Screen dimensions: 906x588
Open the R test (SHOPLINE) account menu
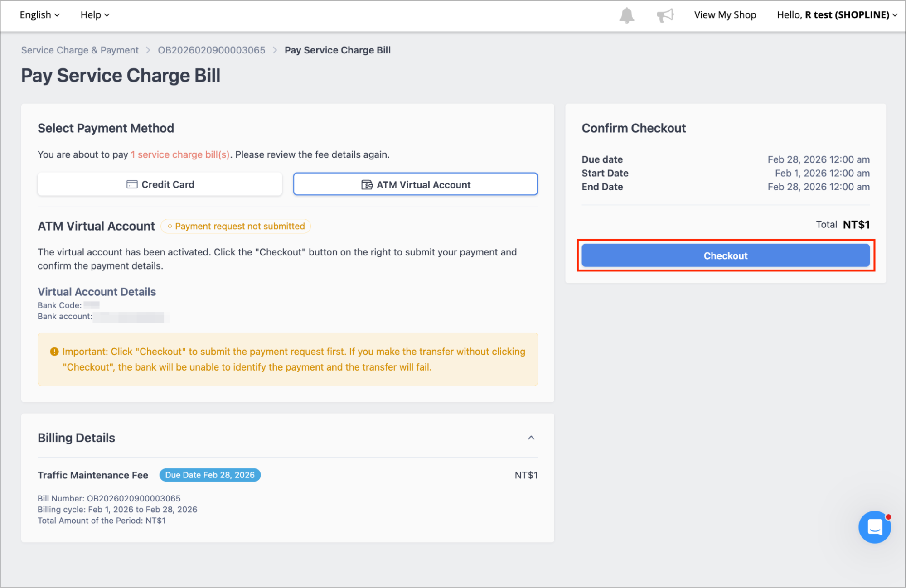pyautogui.click(x=837, y=15)
